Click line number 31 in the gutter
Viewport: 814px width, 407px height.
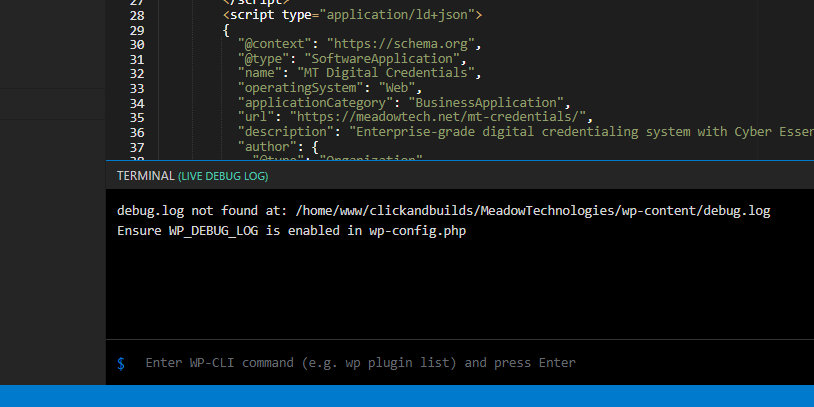point(137,59)
